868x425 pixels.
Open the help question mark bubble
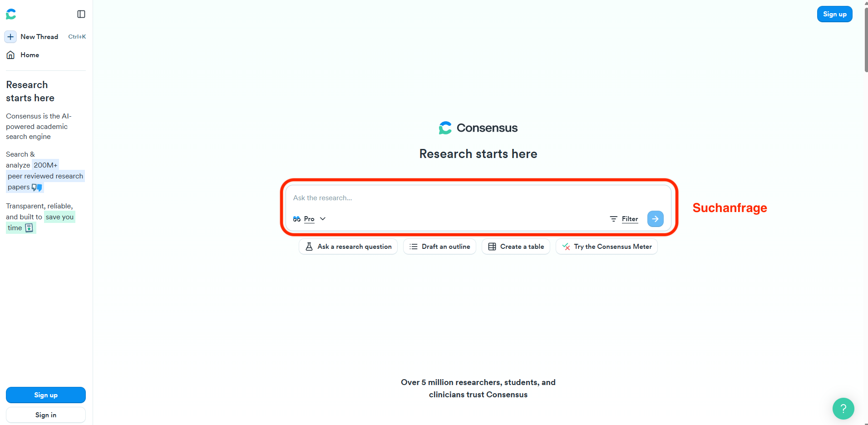(x=843, y=409)
